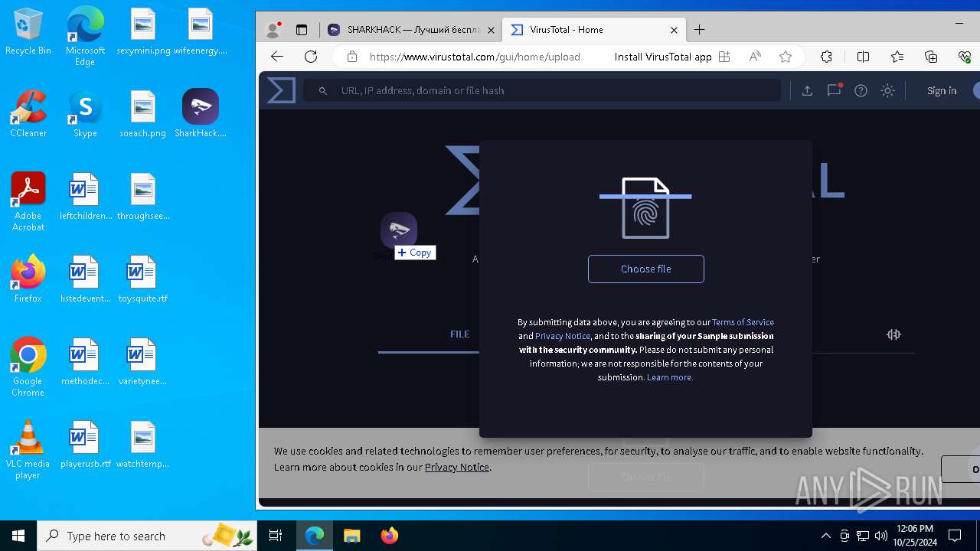The image size is (980, 551).
Task: Open the Learn more link
Action: pos(670,377)
